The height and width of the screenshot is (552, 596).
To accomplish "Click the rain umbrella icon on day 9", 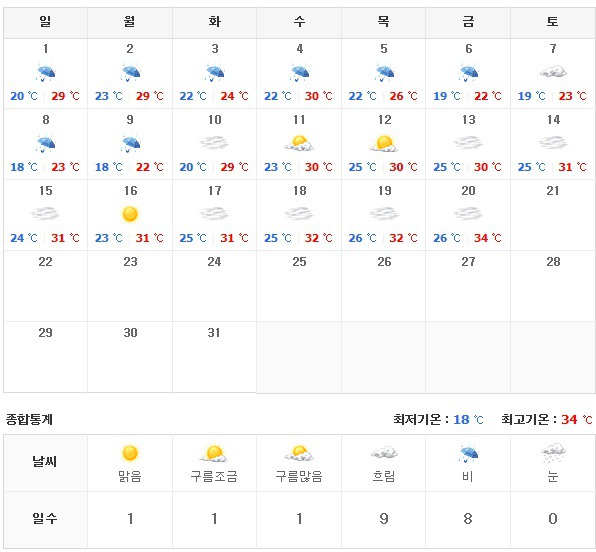I will [130, 144].
